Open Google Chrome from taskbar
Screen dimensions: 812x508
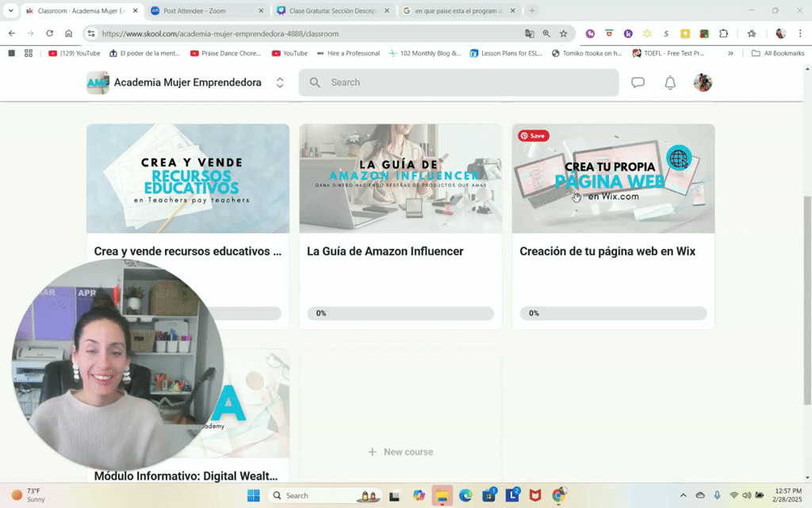559,495
